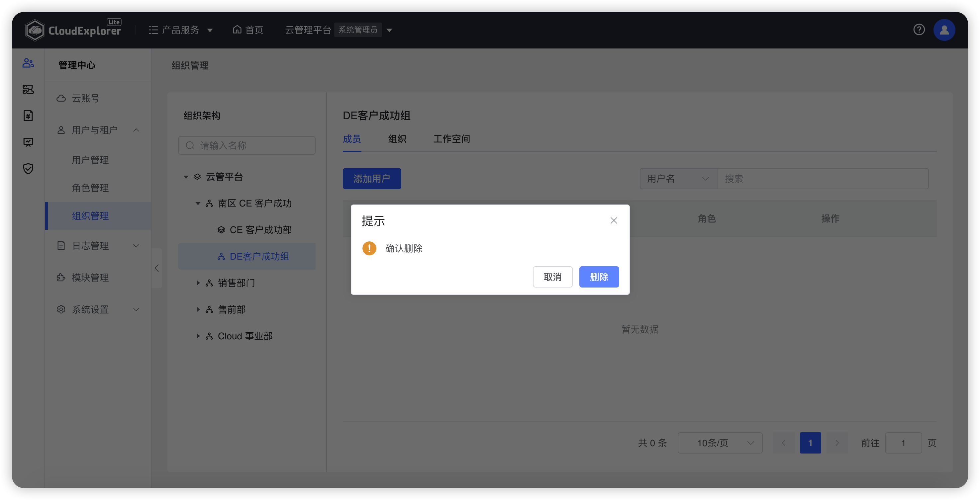The height and width of the screenshot is (500, 980).
Task: Click the gear icon beside 系统设置
Action: [x=61, y=309]
